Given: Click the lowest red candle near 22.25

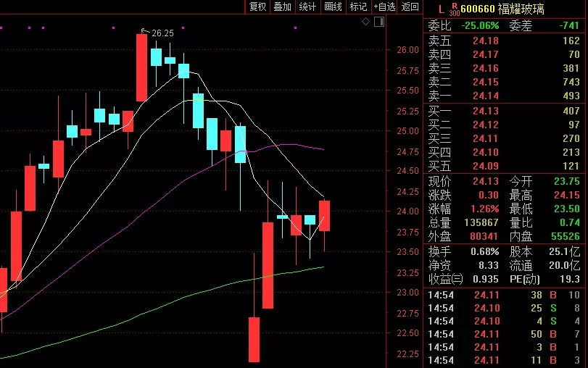Looking at the screenshot, I should 254,339.
